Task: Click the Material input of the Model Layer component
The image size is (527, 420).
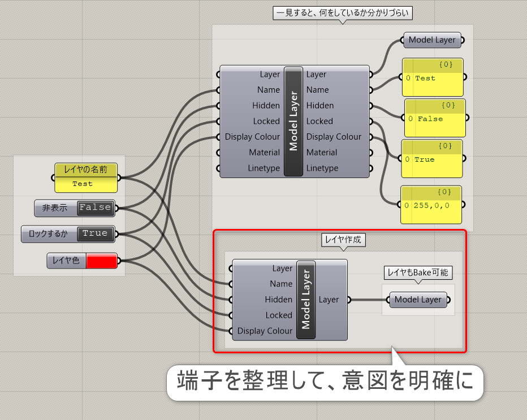Action: click(x=264, y=153)
